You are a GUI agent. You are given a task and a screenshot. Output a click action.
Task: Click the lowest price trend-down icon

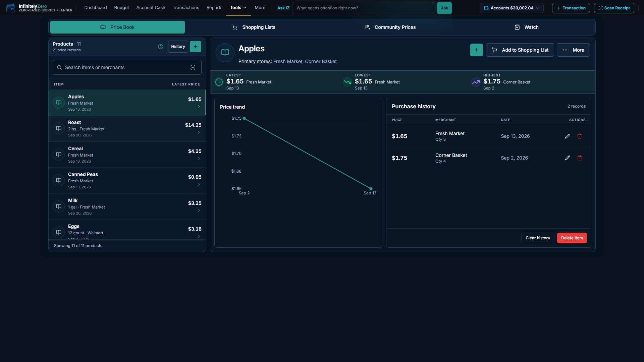point(347,82)
